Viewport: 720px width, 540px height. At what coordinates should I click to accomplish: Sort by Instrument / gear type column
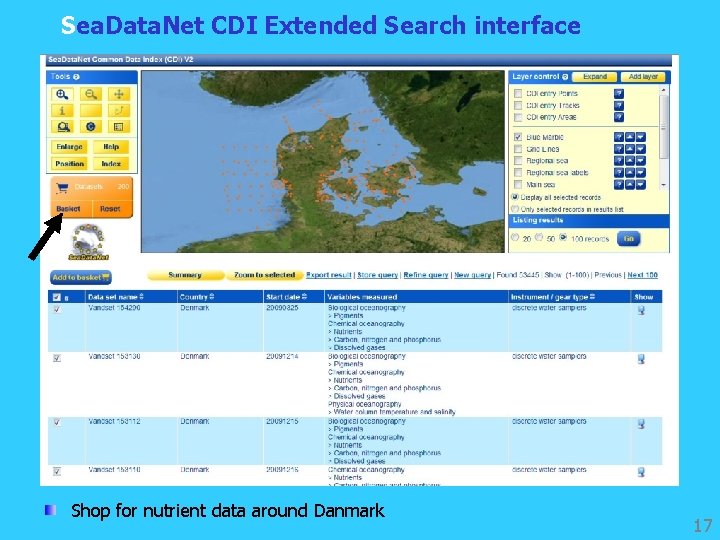coord(553,297)
